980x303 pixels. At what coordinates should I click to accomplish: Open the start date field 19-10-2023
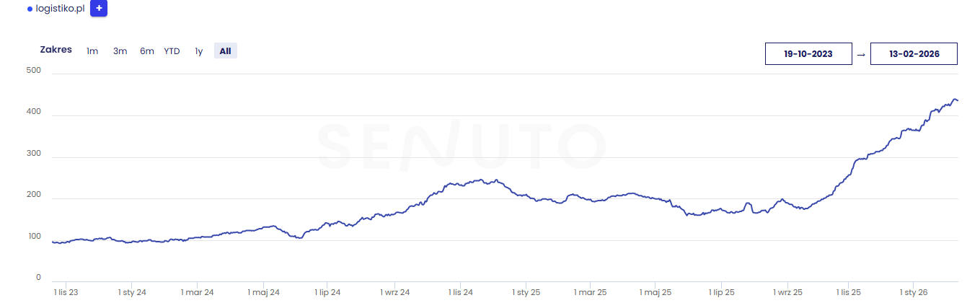coord(808,54)
